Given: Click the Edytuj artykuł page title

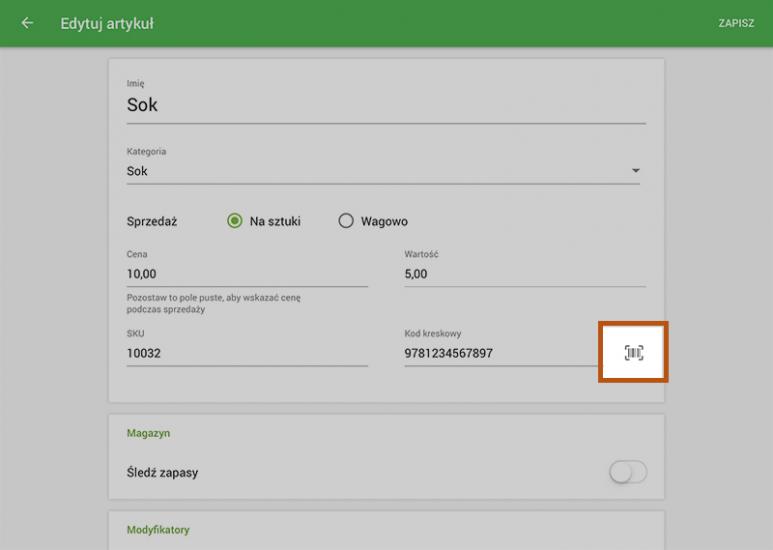Looking at the screenshot, I should (x=108, y=23).
